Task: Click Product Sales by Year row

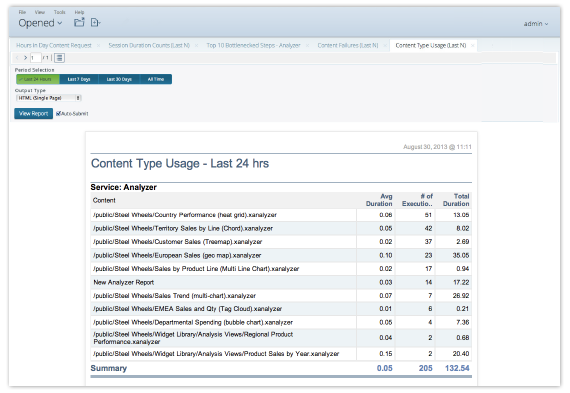Action: pyautogui.click(x=281, y=354)
